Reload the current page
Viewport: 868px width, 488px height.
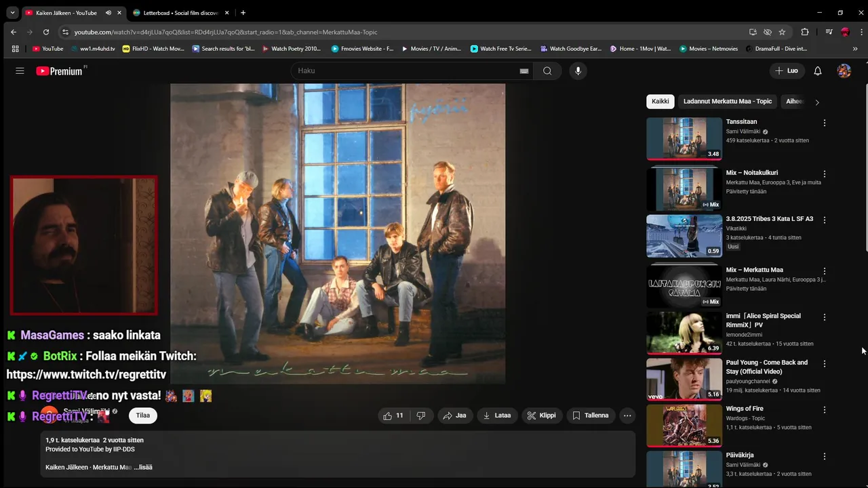pos(46,32)
